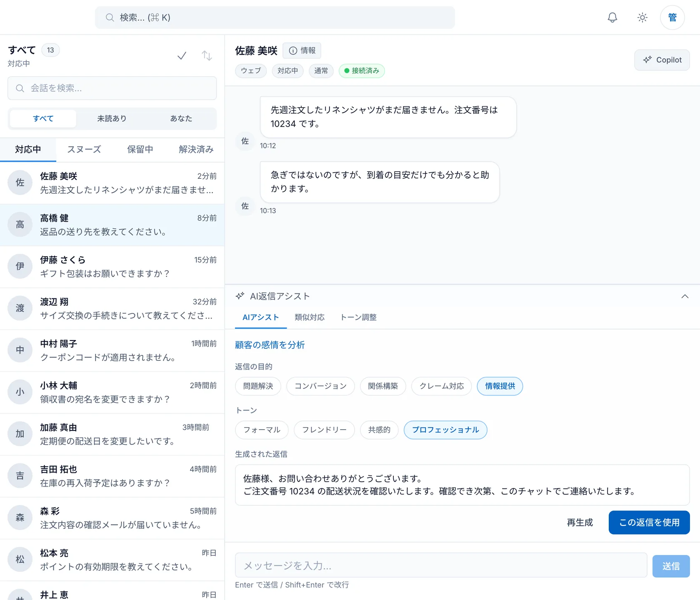
Task: Click 松本 亮's avatar in the list
Action: click(20, 560)
